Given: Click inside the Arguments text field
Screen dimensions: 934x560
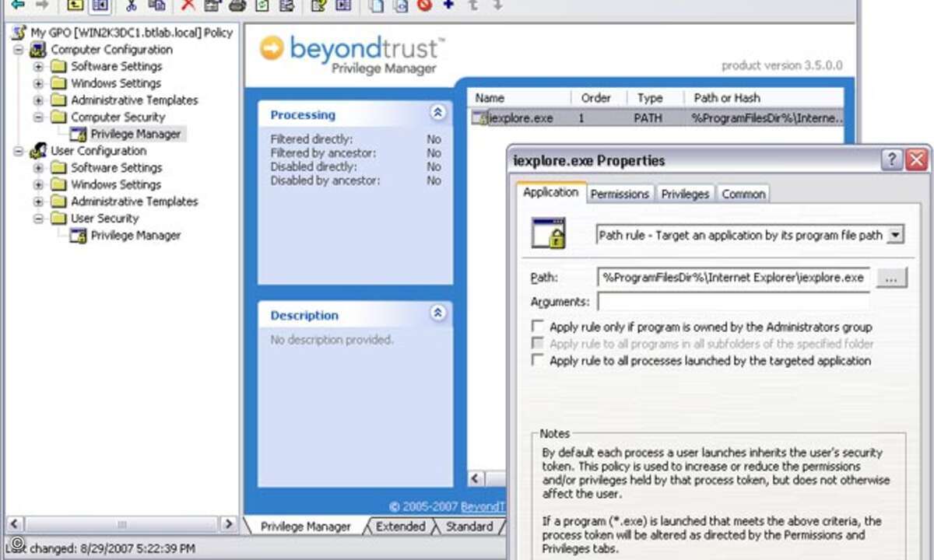Looking at the screenshot, I should (733, 302).
